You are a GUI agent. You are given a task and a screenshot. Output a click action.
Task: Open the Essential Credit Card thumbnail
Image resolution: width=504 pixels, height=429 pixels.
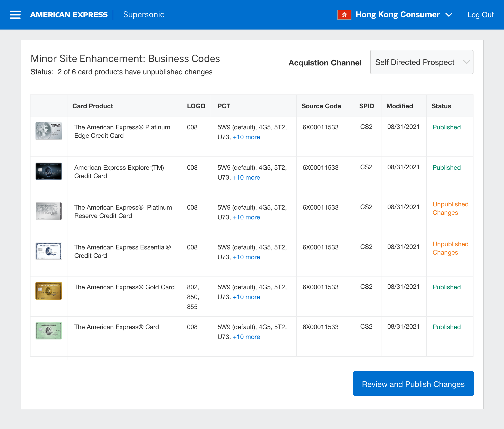tap(48, 251)
